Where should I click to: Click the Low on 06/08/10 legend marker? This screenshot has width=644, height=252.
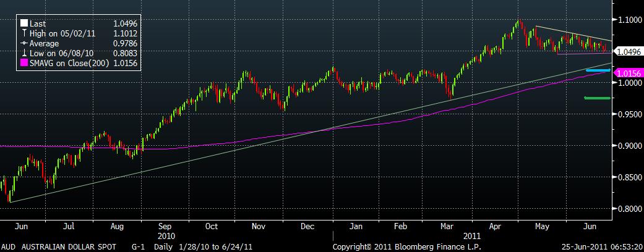(24, 53)
